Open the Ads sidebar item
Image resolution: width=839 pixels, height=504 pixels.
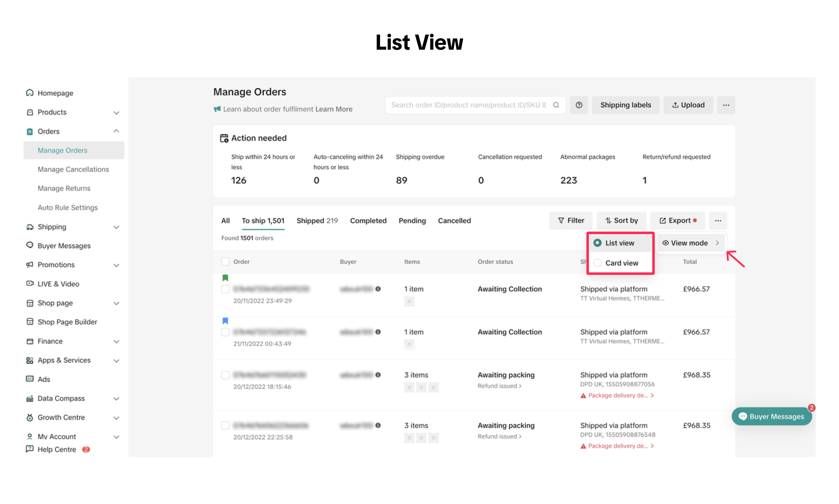point(44,379)
